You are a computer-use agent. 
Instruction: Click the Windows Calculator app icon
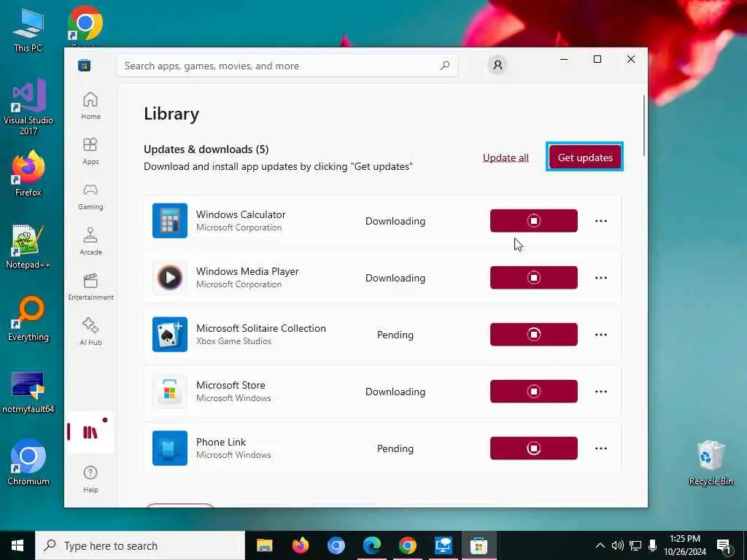point(169,220)
